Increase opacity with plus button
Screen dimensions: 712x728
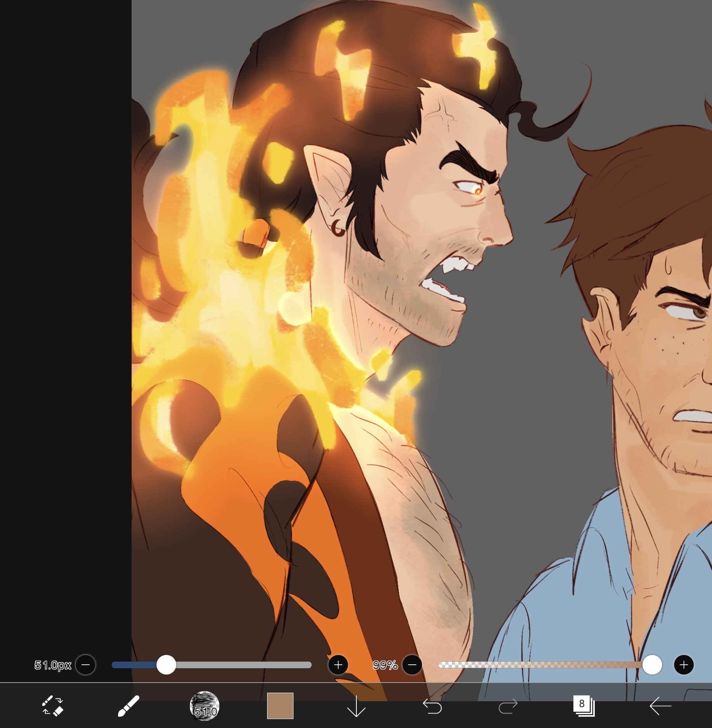[x=684, y=665]
